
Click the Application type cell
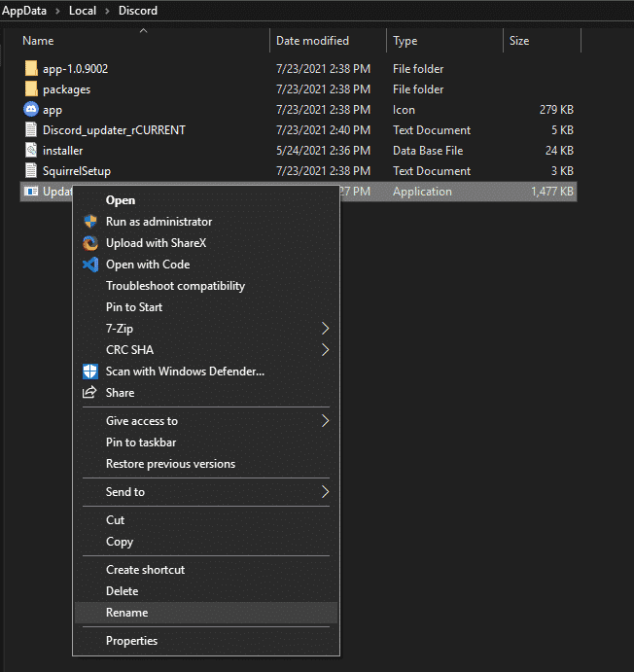pos(422,192)
